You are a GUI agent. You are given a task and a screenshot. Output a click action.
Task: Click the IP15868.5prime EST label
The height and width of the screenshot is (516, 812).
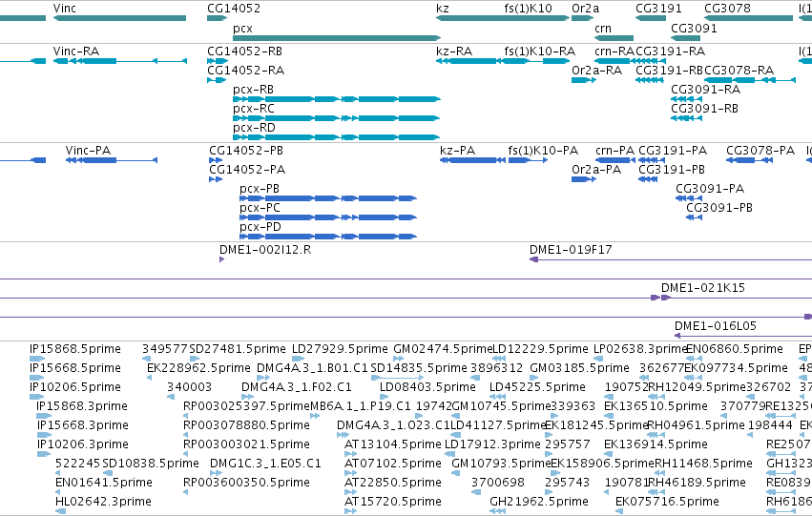coord(75,349)
